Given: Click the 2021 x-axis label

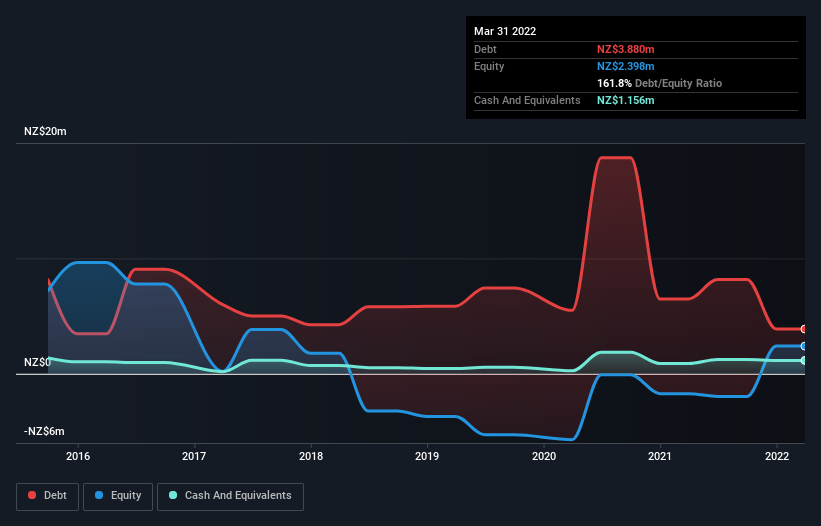Looking at the screenshot, I should (660, 456).
